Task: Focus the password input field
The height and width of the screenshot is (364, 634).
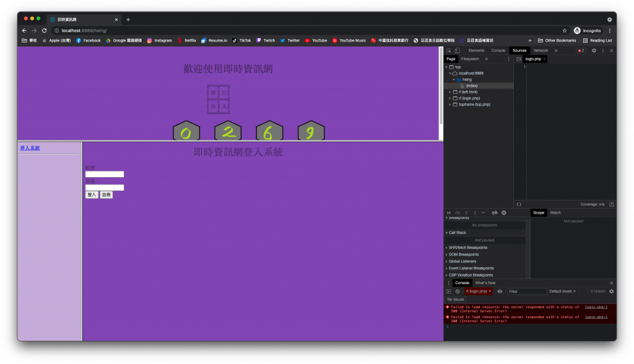Action: [105, 188]
